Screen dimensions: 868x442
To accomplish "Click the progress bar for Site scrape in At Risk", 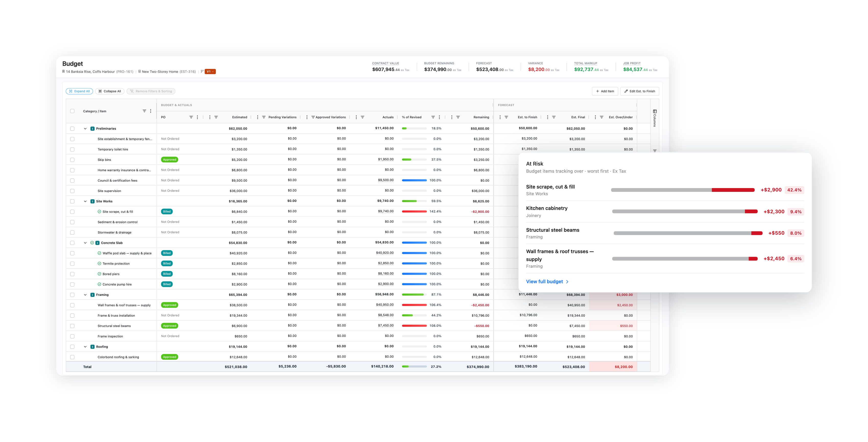I will (x=682, y=190).
